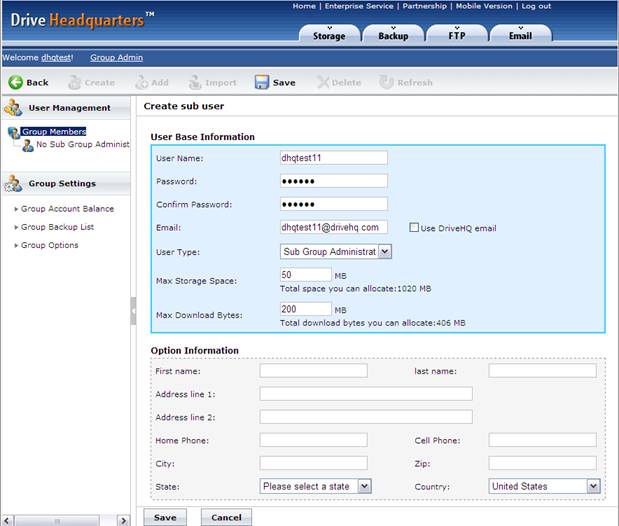Click the Cell Phone field
The image size is (619, 526).
(542, 440)
